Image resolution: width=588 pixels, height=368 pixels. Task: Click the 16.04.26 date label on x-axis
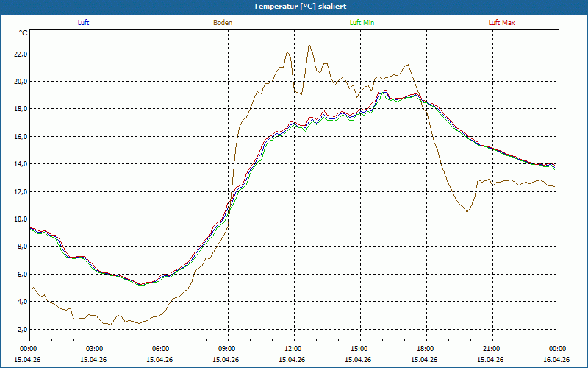[557, 359]
